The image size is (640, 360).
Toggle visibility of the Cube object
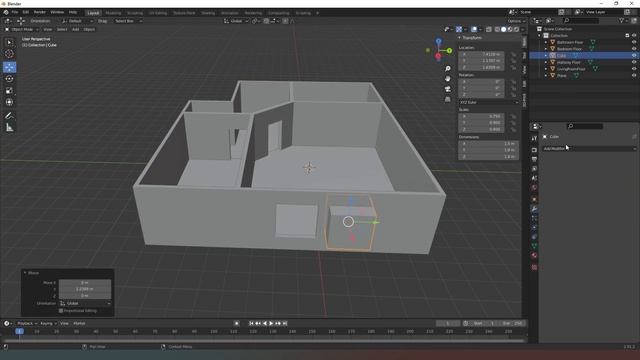(634, 56)
